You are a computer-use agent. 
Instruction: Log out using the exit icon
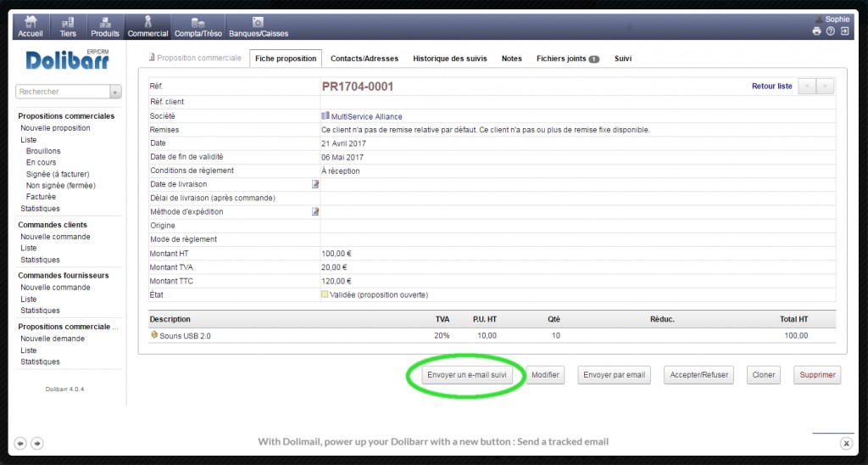[844, 31]
